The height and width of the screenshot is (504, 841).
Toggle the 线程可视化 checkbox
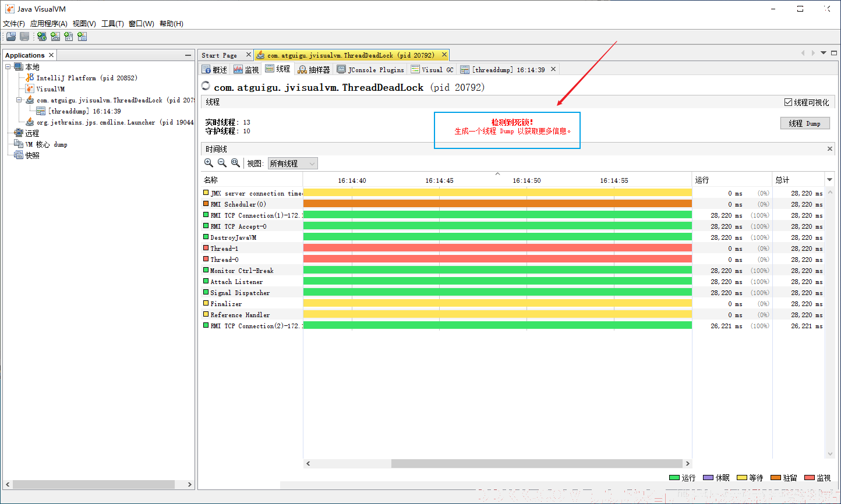[x=788, y=102]
